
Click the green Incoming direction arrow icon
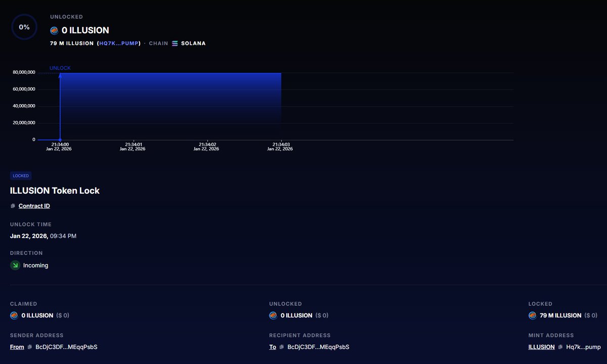click(x=15, y=265)
